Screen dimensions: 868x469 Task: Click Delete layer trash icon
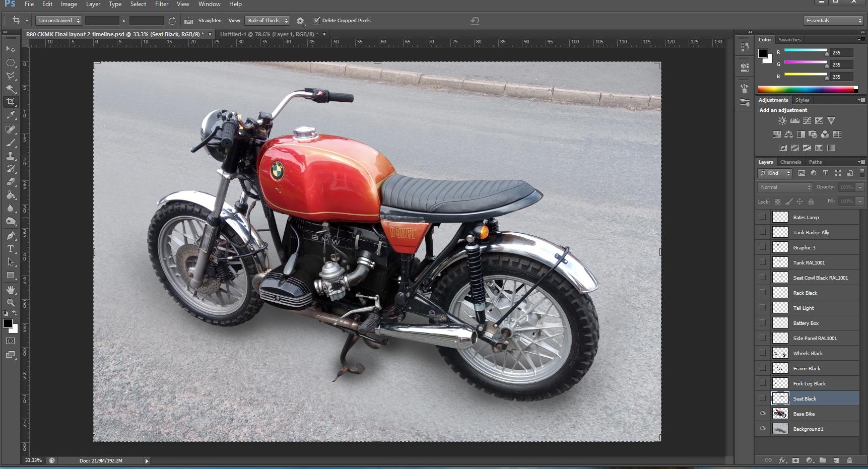849,460
